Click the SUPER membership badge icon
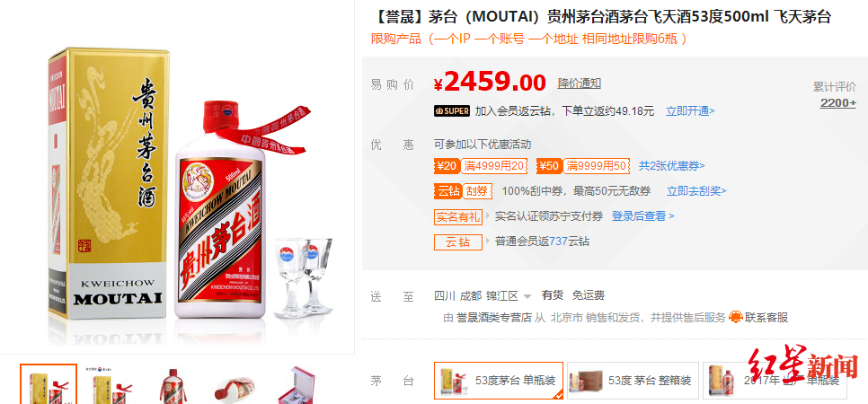Viewport: 868px width, 404px height. (452, 110)
